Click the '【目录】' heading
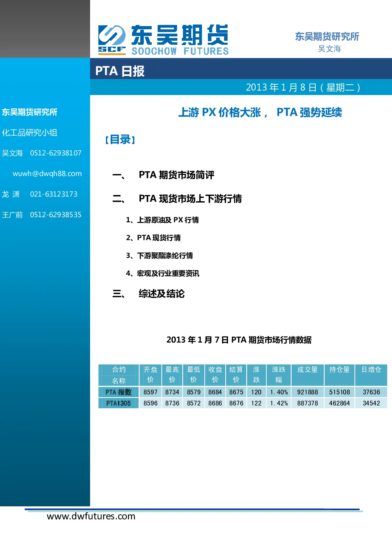392x555 pixels. pos(120,140)
